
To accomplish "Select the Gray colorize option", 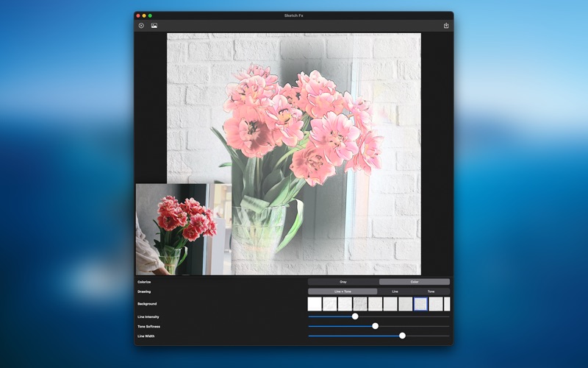I will coord(343,282).
